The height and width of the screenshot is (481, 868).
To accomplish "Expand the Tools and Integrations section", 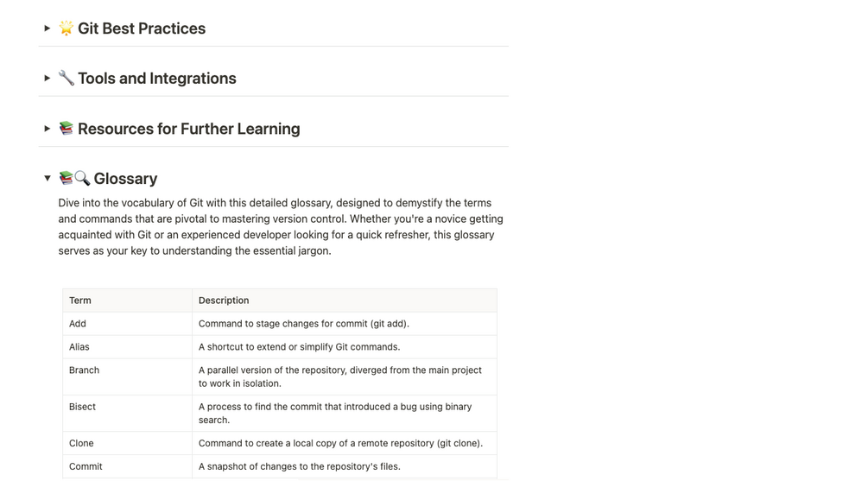I will pyautogui.click(x=48, y=79).
